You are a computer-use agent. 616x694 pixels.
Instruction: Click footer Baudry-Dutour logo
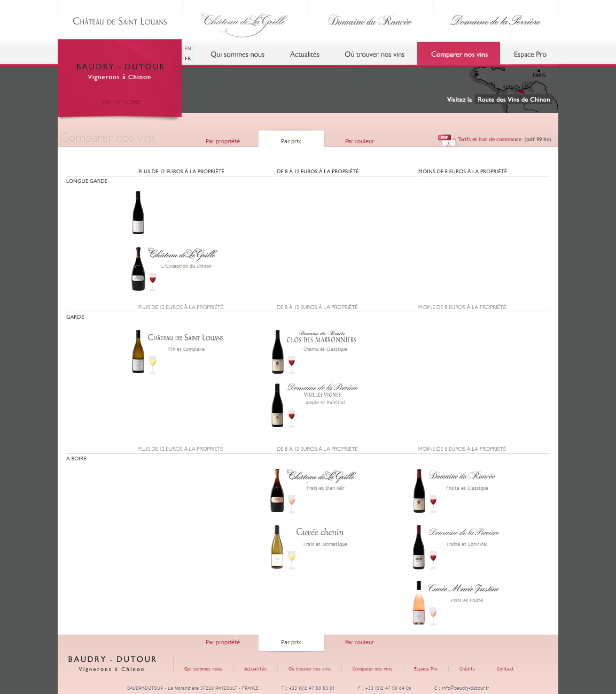click(x=112, y=663)
